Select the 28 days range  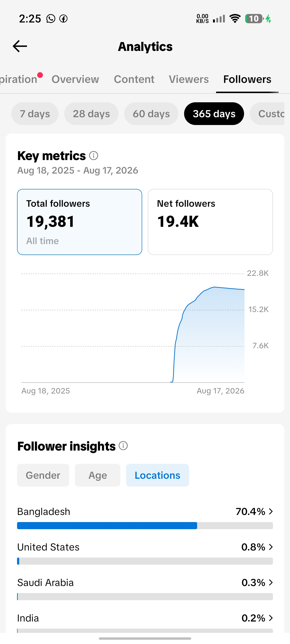pyautogui.click(x=91, y=114)
